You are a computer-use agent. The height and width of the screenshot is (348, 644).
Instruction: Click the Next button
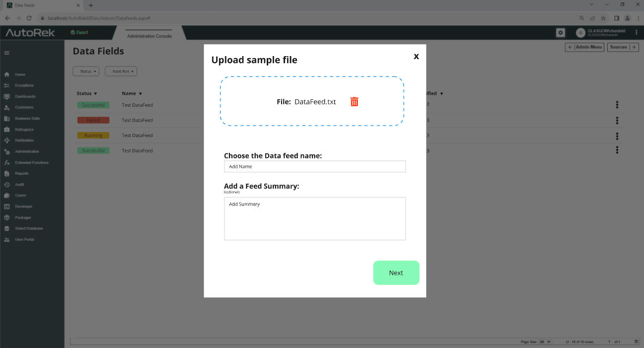(x=396, y=273)
